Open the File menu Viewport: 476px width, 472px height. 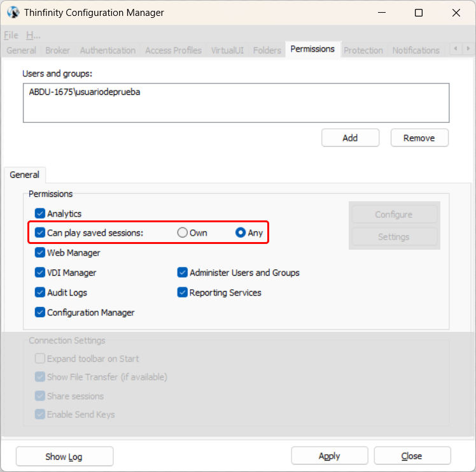point(11,35)
